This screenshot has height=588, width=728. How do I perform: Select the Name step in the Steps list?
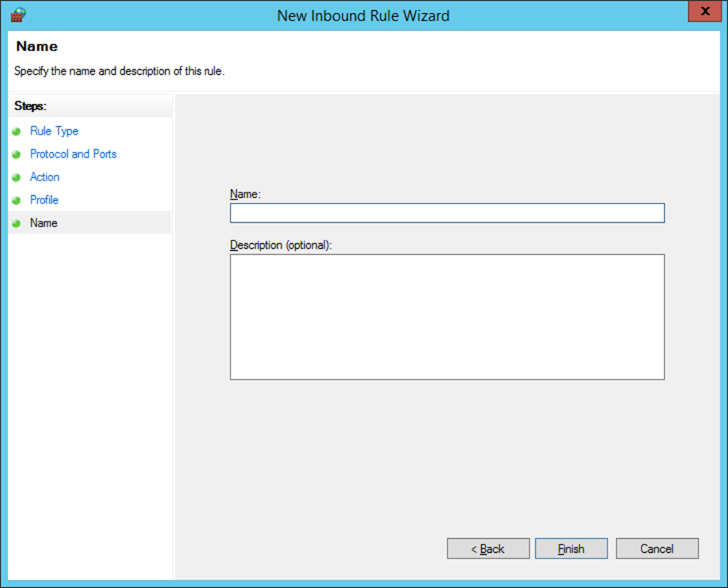[44, 223]
